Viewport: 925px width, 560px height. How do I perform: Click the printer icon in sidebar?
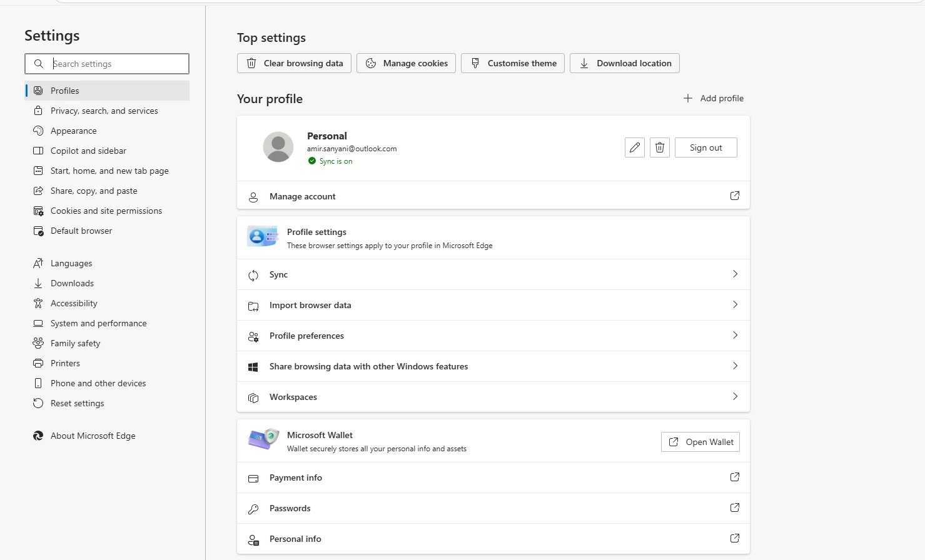coord(38,363)
